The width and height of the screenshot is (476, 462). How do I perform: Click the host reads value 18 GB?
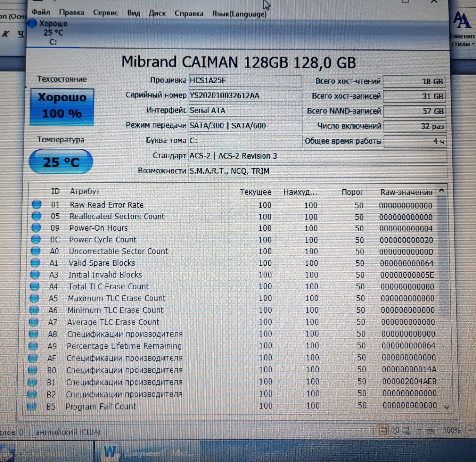(414, 82)
